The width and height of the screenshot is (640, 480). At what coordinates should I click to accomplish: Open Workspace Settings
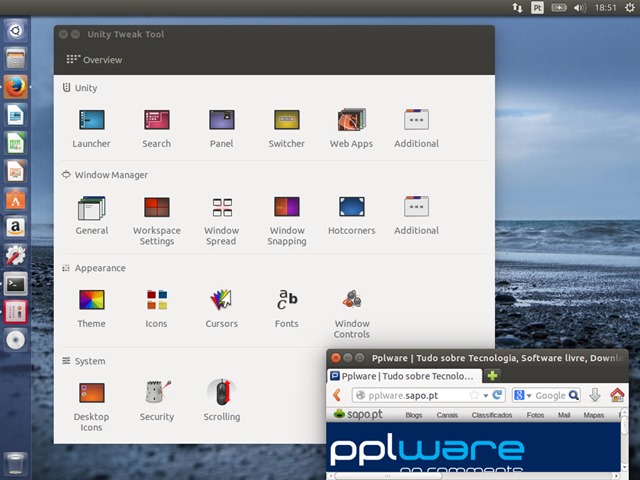pos(157,221)
